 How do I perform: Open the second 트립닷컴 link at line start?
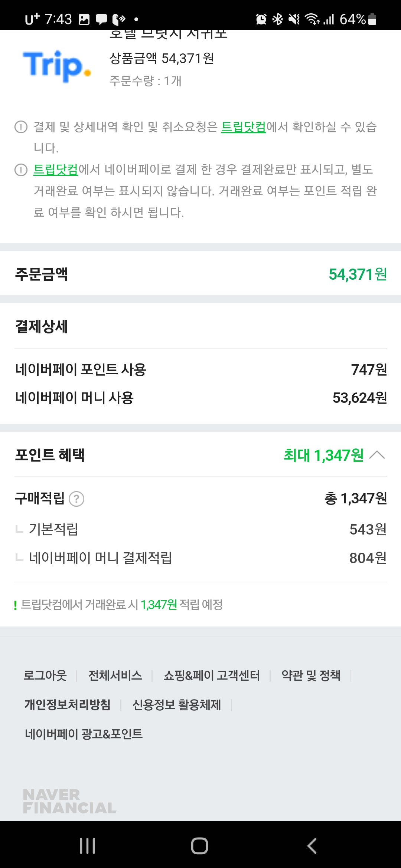click(x=56, y=170)
